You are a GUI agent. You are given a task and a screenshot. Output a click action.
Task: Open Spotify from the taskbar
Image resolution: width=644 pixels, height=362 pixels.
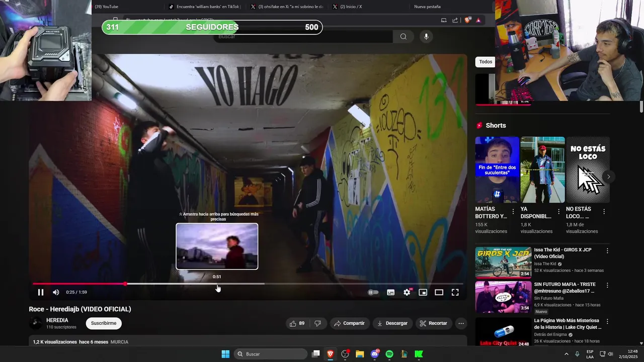(x=389, y=354)
